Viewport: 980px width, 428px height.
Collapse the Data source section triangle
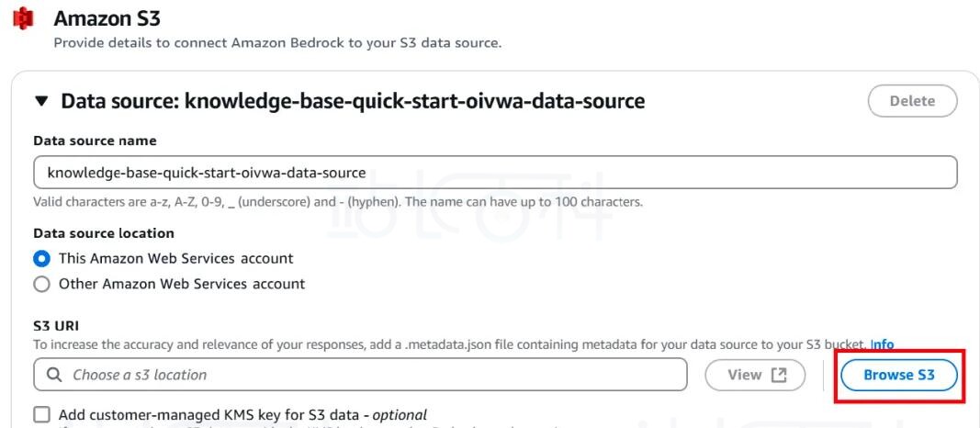click(x=41, y=101)
